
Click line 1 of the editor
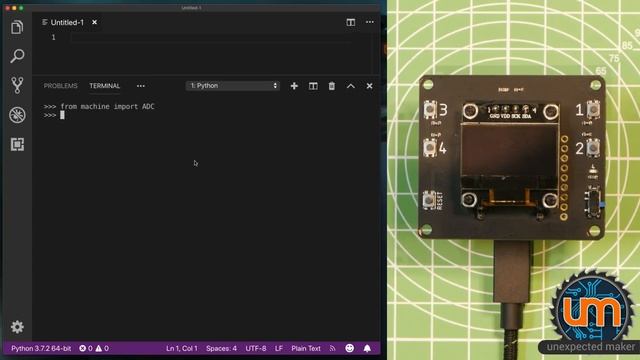210,38
